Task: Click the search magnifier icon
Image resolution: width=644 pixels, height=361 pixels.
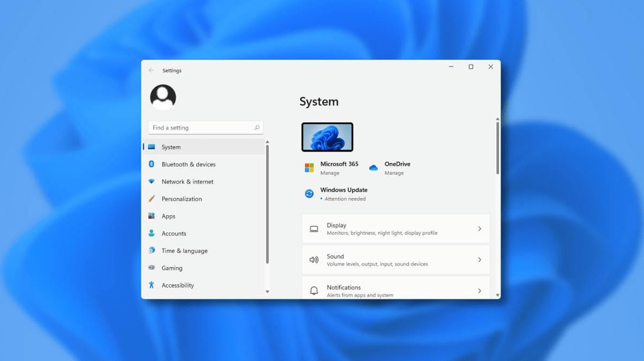Action: click(257, 127)
